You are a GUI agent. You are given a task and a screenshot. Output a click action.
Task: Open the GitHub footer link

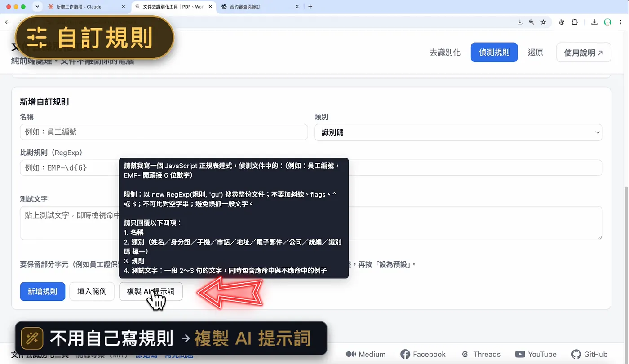click(x=589, y=354)
